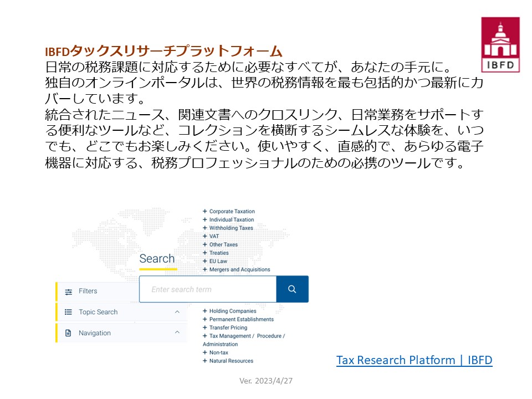
Task: Click the Enter search term field
Action: point(208,289)
